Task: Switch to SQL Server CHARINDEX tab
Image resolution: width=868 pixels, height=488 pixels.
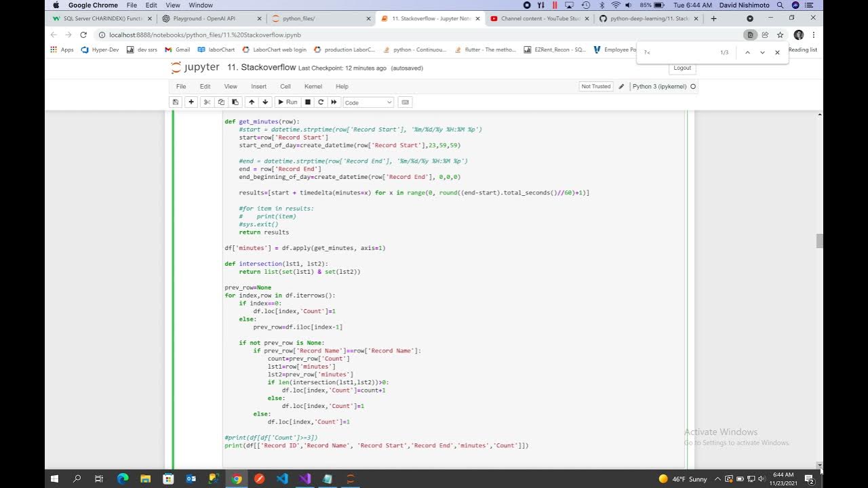Action: (x=103, y=18)
